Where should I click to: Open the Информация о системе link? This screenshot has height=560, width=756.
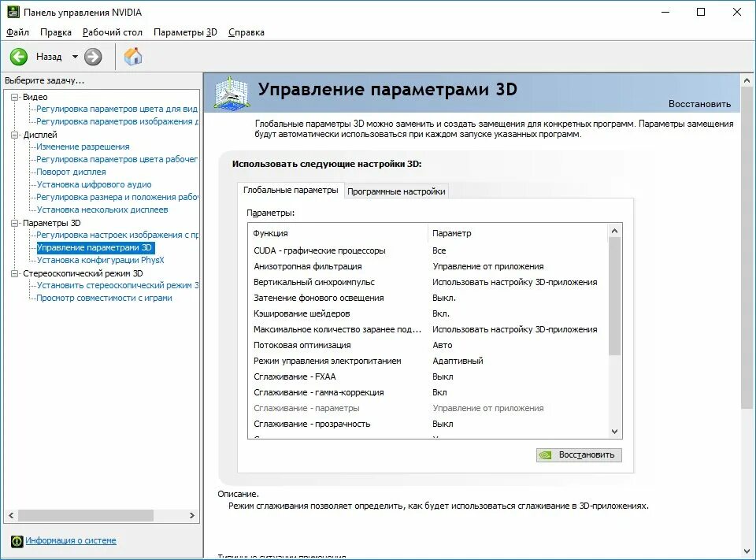(x=71, y=541)
